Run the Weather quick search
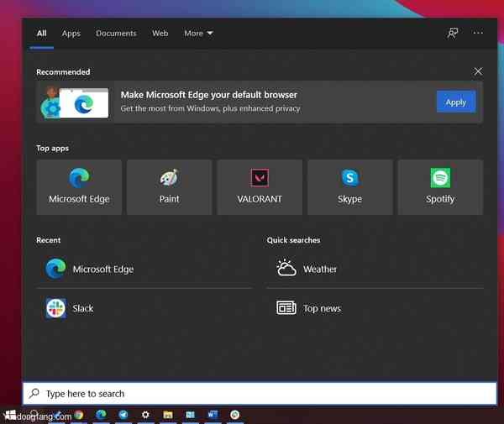The height and width of the screenshot is (424, 504). [x=375, y=269]
